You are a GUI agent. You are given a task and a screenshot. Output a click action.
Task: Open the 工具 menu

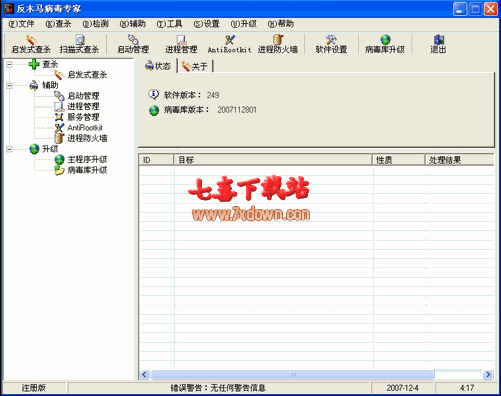pyautogui.click(x=170, y=24)
